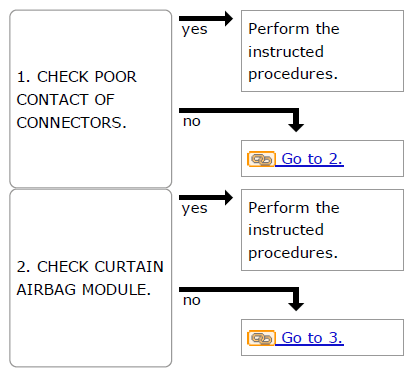Click the 'yes' label of step 2
Screen dimensions: 413x377
(x=195, y=209)
